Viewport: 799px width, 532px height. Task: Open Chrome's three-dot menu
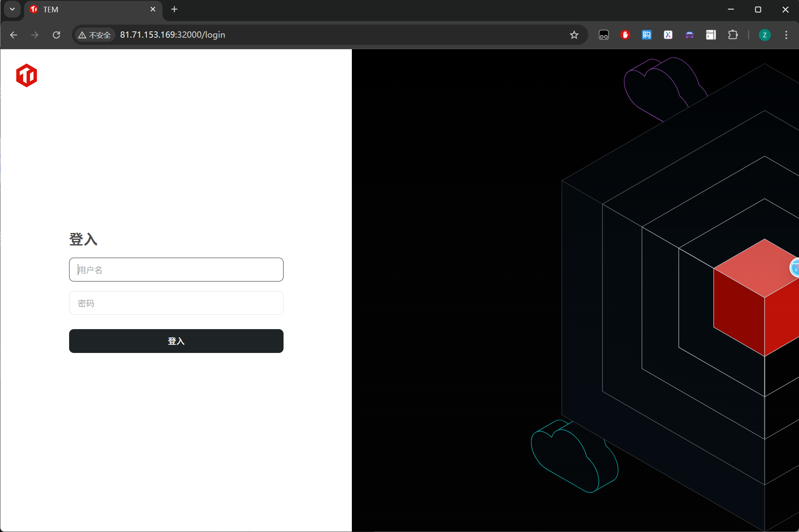pos(786,35)
